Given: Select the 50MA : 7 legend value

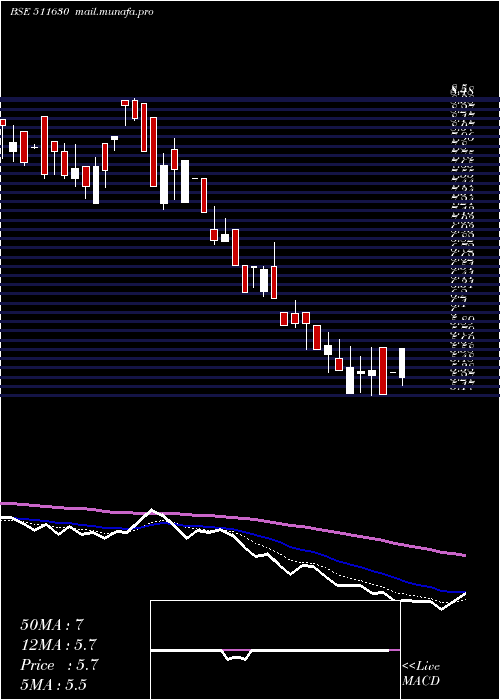Looking at the screenshot, I should pyautogui.click(x=52, y=625).
